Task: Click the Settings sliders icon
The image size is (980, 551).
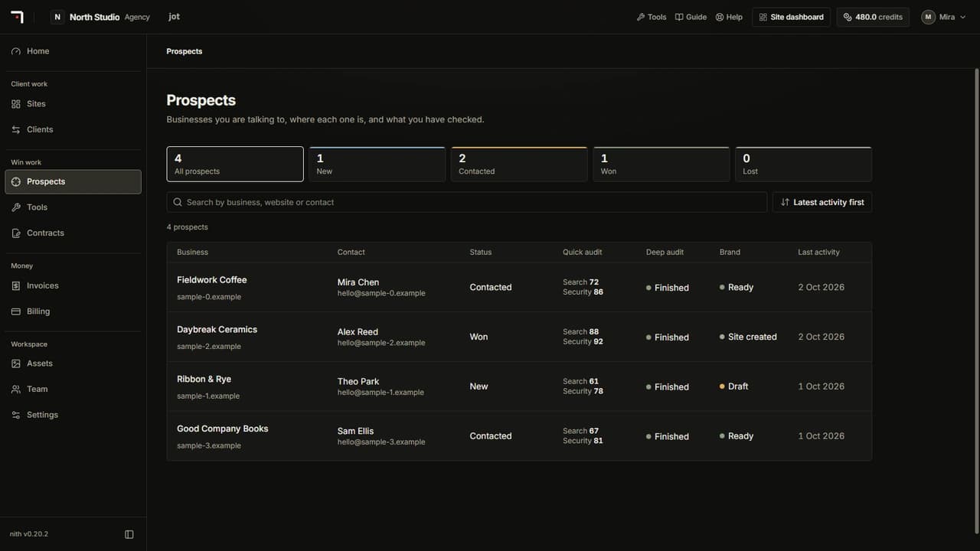Action: click(16, 415)
